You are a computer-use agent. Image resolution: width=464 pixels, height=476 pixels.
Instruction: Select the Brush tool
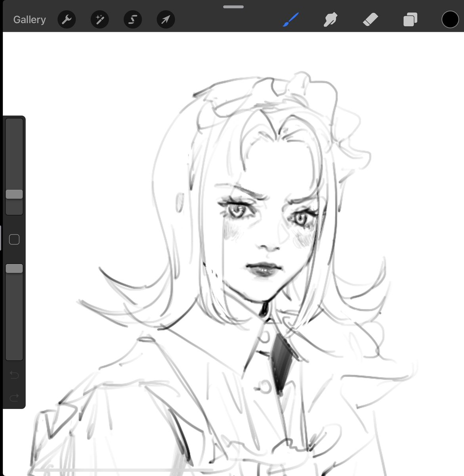pos(290,19)
